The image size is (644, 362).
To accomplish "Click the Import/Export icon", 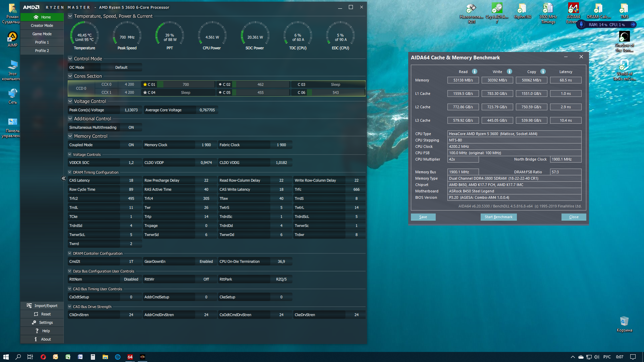I will tap(30, 306).
